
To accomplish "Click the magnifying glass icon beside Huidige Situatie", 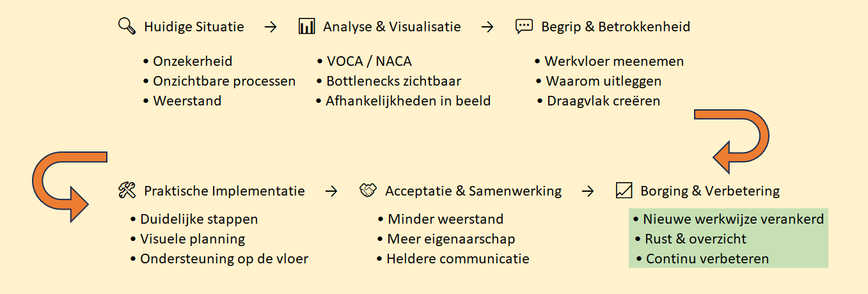I will (127, 26).
